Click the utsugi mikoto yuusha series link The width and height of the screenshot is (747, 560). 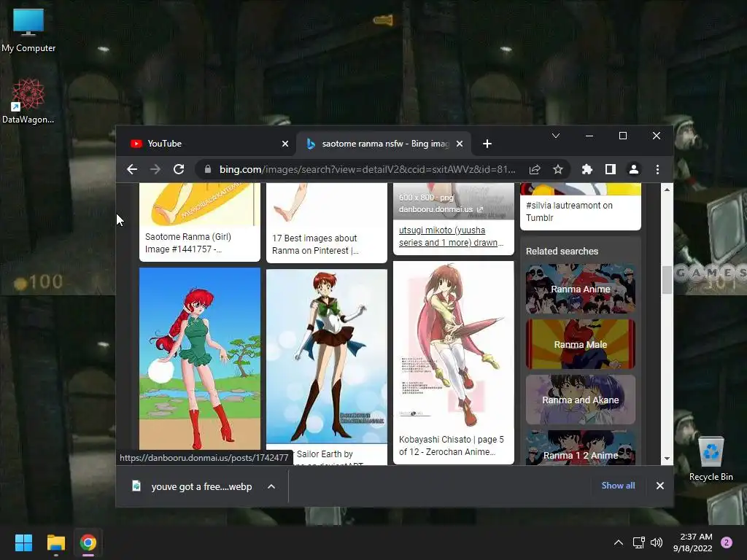click(x=451, y=236)
